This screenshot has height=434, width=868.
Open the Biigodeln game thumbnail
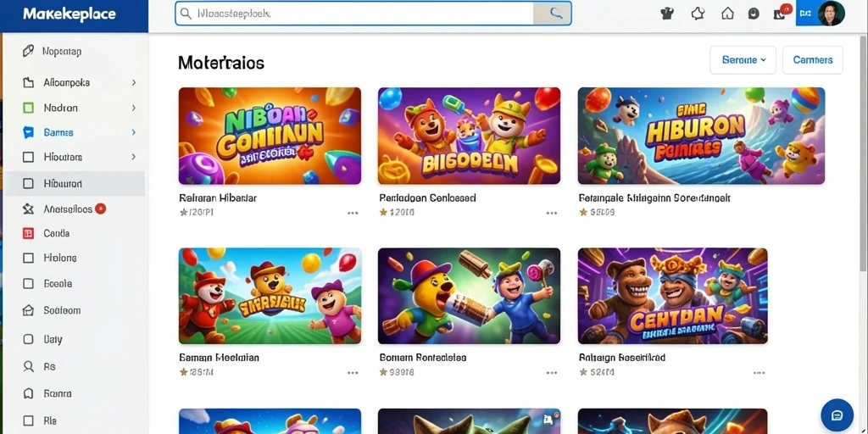click(469, 136)
